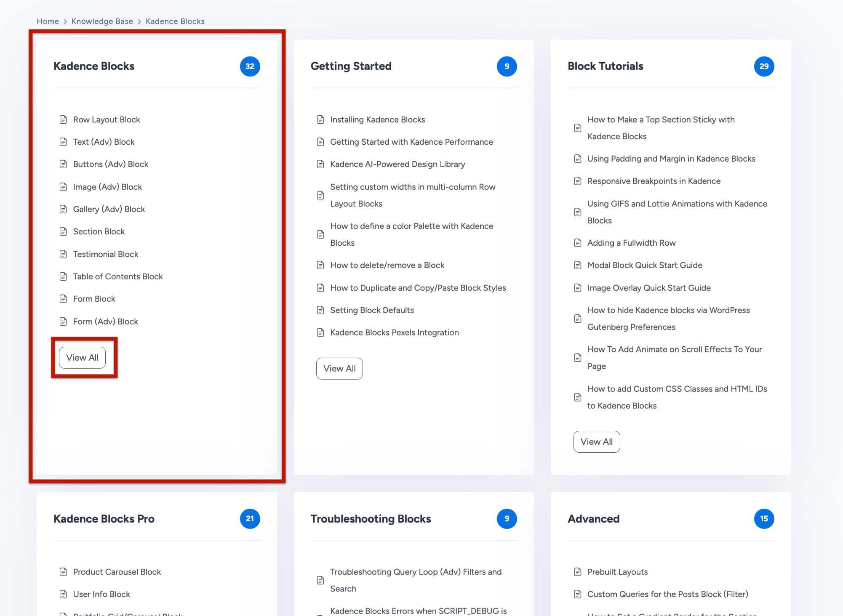Screen dimensions: 843x616
Task: Click the document icon beside Prebuilt Layouts
Action: (x=578, y=572)
